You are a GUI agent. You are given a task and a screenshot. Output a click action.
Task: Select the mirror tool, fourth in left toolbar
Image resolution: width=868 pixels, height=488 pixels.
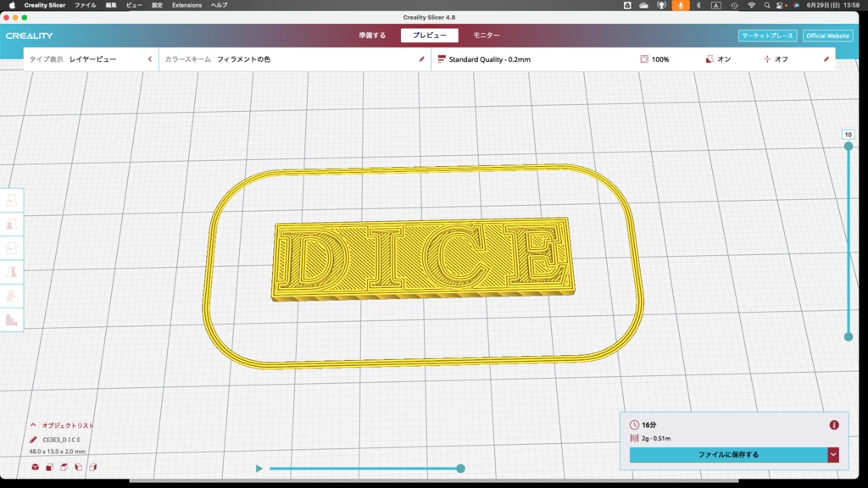12,272
